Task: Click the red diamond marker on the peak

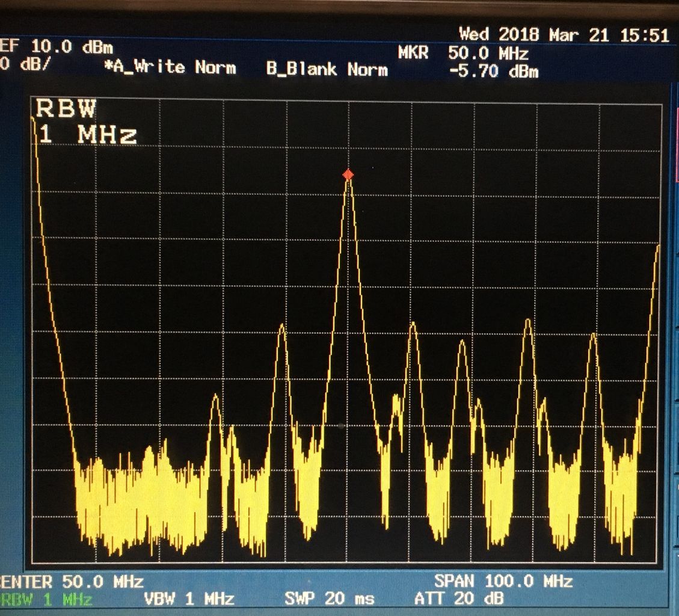Action: [x=348, y=174]
